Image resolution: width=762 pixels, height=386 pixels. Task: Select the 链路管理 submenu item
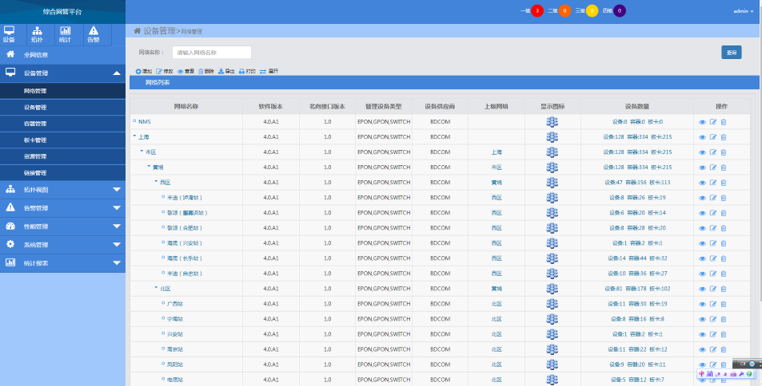coord(63,173)
